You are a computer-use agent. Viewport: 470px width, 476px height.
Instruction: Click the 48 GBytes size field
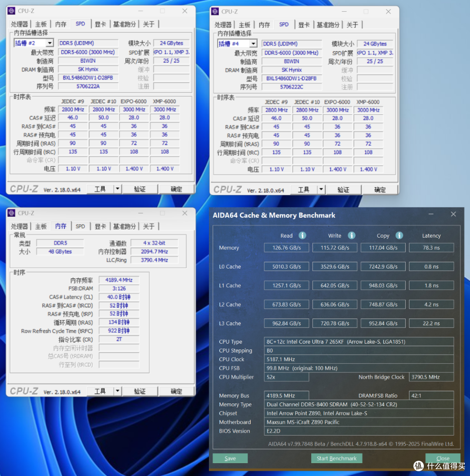[x=60, y=251]
